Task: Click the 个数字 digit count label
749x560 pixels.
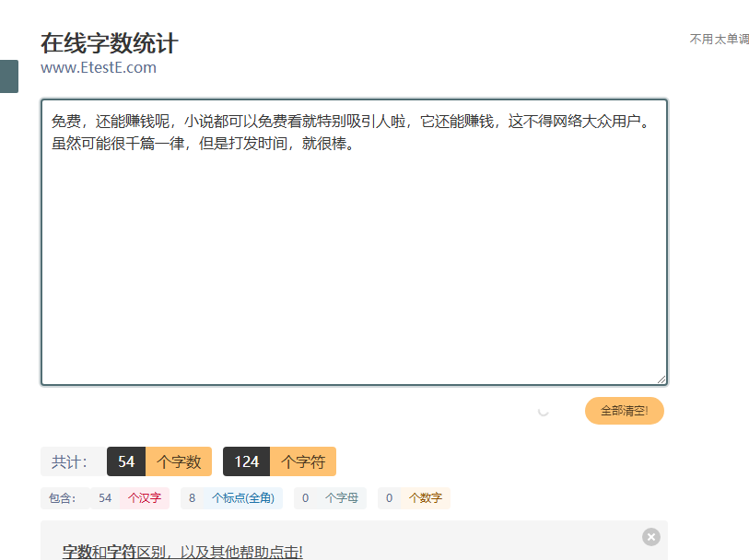Action: pyautogui.click(x=425, y=498)
